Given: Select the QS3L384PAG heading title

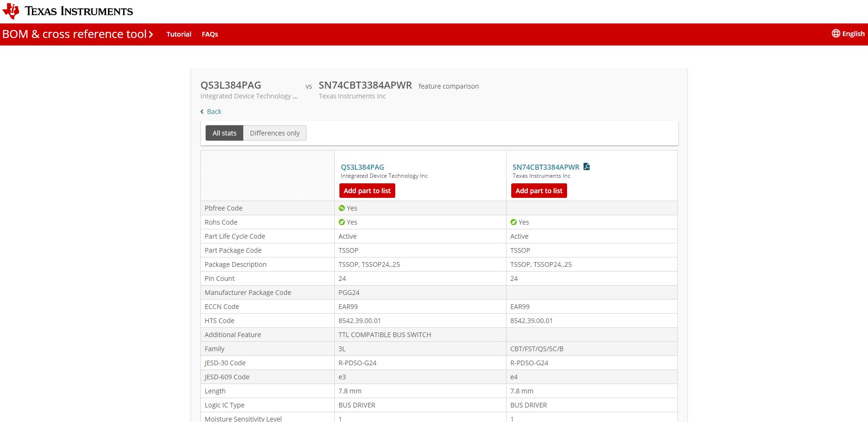Looking at the screenshot, I should click(231, 85).
